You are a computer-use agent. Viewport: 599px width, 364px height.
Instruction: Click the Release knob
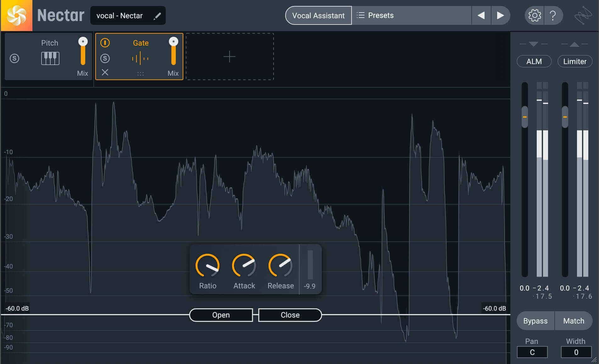pyautogui.click(x=280, y=266)
